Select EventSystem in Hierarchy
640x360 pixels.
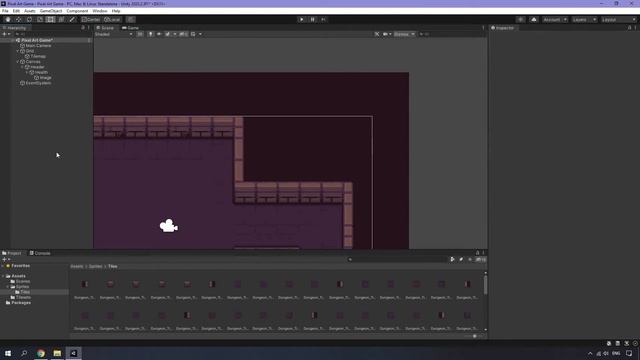(38, 83)
